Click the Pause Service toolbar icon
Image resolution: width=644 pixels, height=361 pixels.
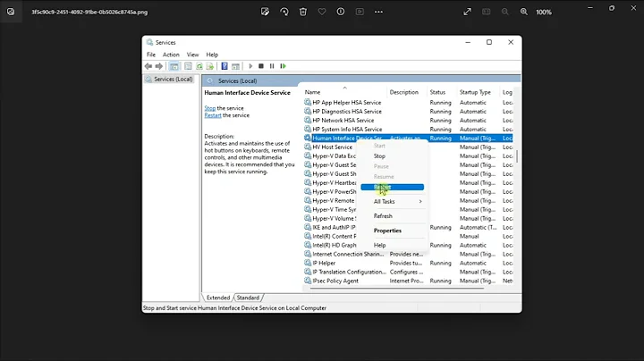tap(272, 66)
